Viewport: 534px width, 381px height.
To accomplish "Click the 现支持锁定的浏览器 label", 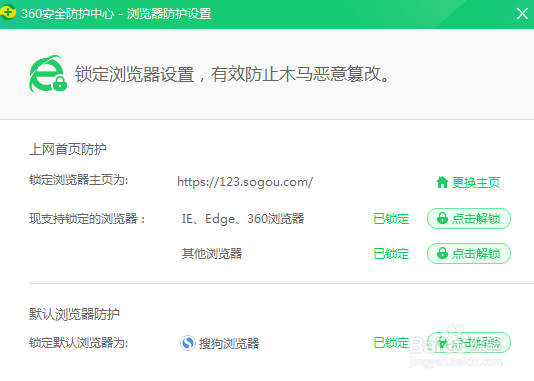I will (87, 219).
